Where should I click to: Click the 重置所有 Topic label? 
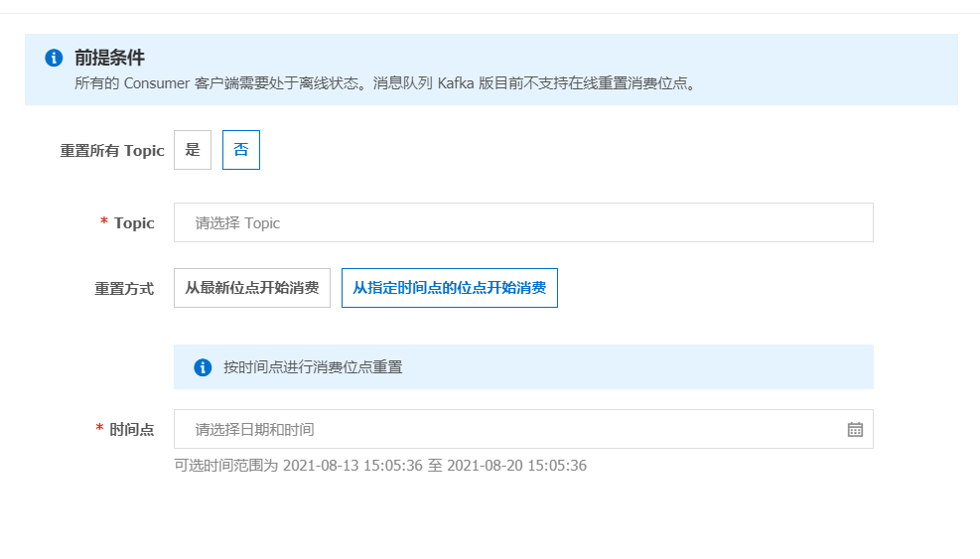(x=112, y=151)
